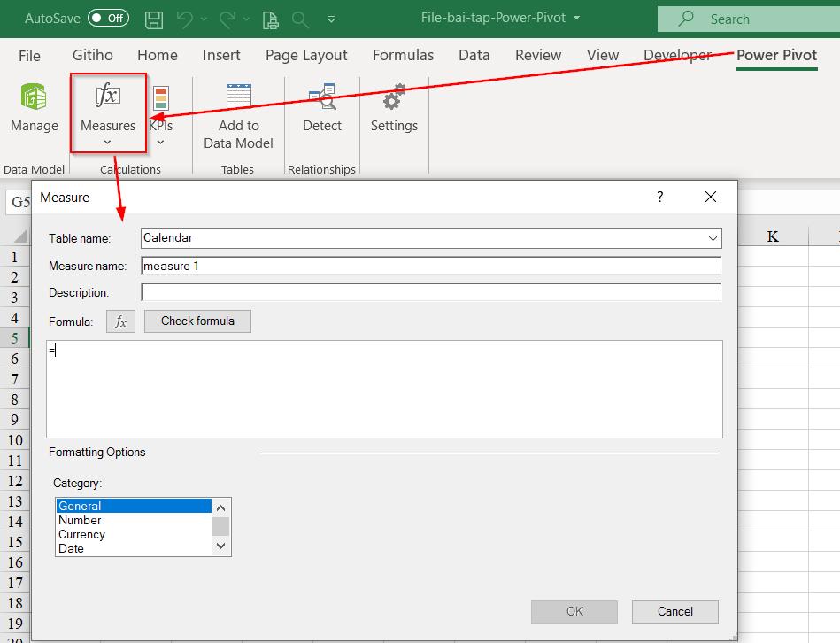Click the fx insert function button

(x=120, y=321)
